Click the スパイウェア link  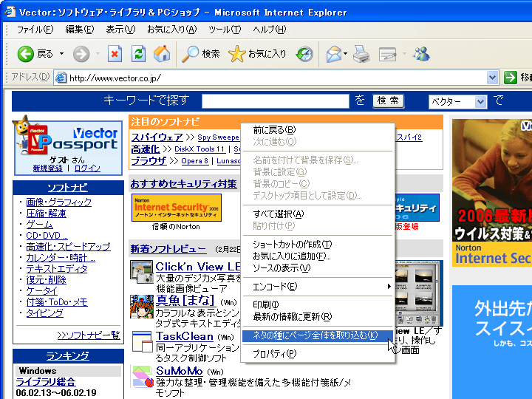[157, 137]
